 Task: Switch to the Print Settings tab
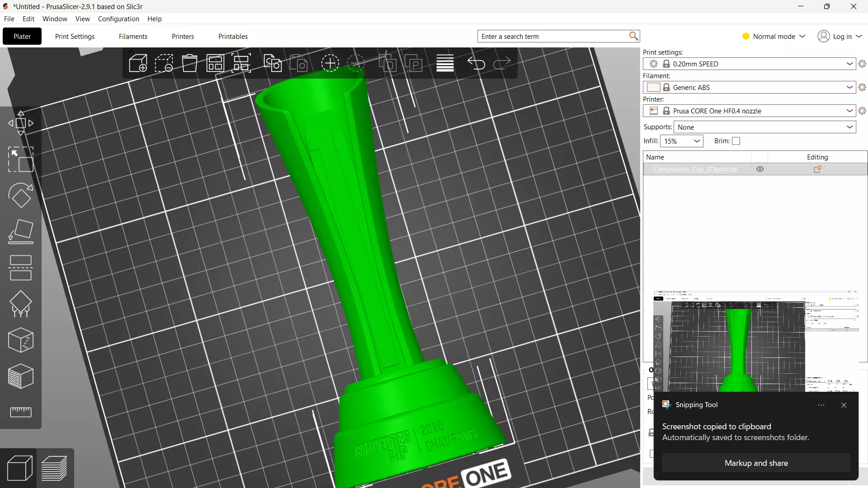click(x=75, y=37)
